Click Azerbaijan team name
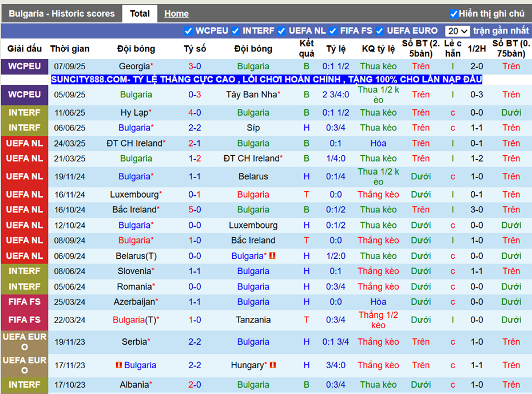This screenshot has width=532, height=394. (x=134, y=302)
